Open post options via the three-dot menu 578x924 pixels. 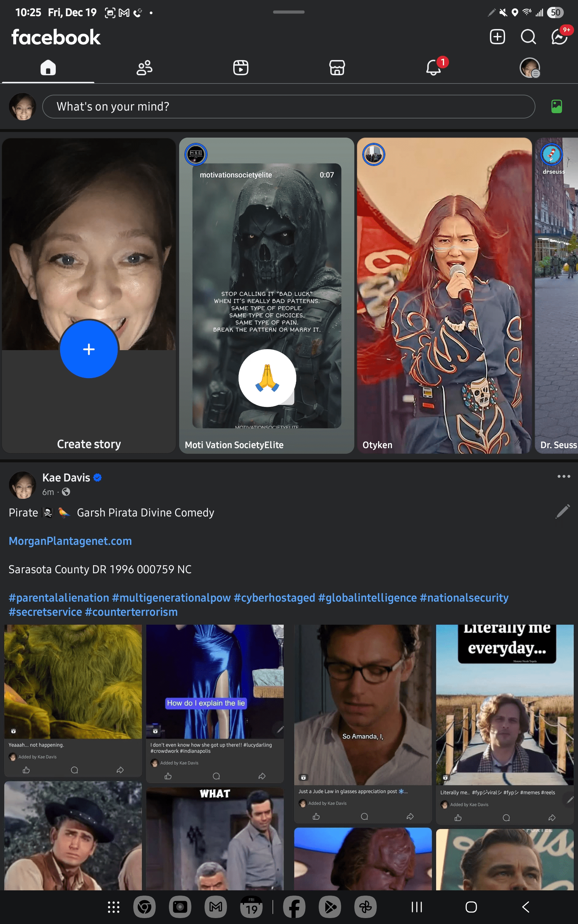pos(563,476)
